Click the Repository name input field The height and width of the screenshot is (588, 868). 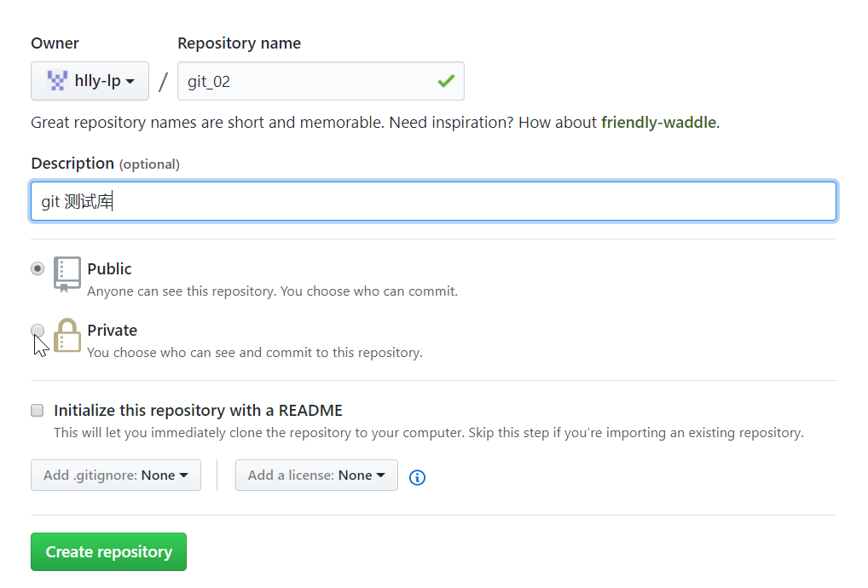click(307, 81)
